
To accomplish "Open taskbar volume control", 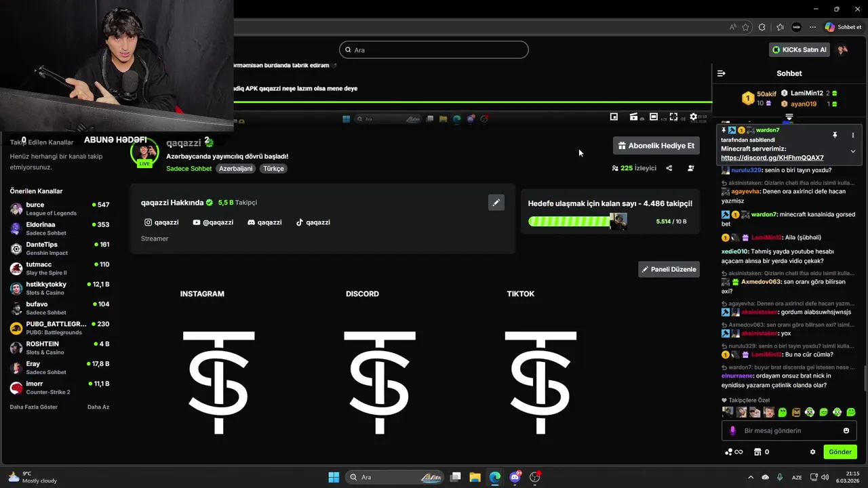I will tap(825, 477).
